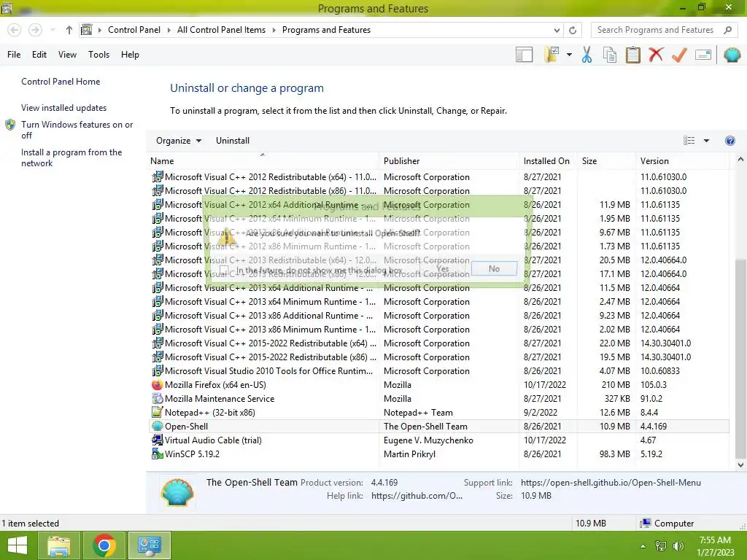Click the search magnifier icon

tap(727, 30)
